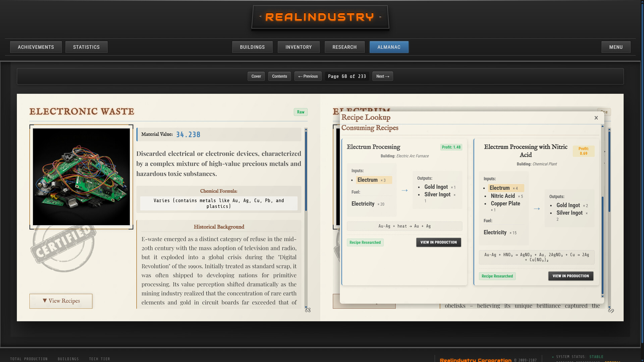Screen dimensions: 644x362
Task: View Electrum Processing with Nitric Acid in production
Action: [x=571, y=276]
